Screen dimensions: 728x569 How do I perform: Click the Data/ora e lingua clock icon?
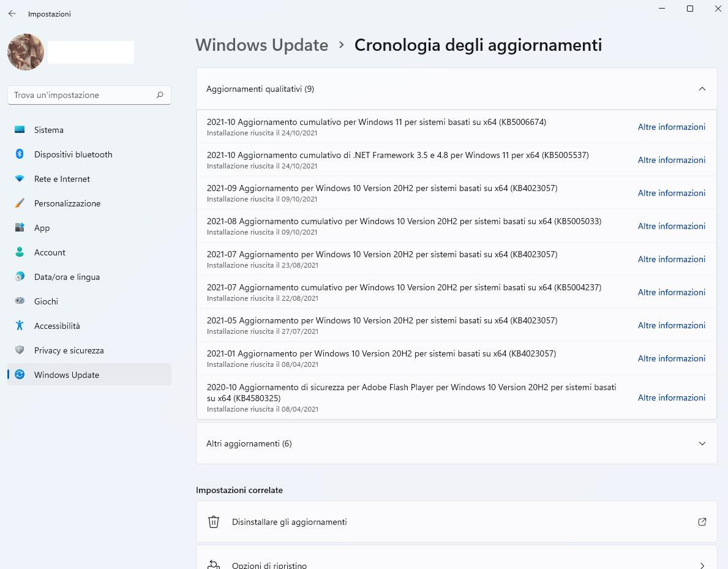point(20,277)
